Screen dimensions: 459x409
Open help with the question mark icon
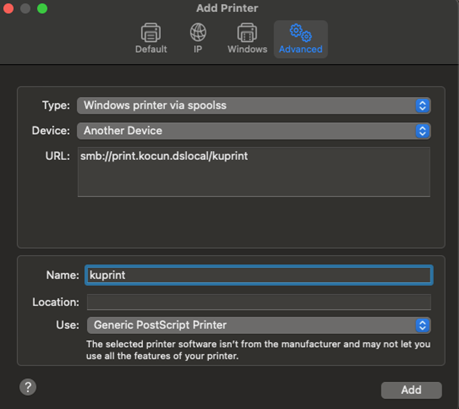pyautogui.click(x=28, y=387)
